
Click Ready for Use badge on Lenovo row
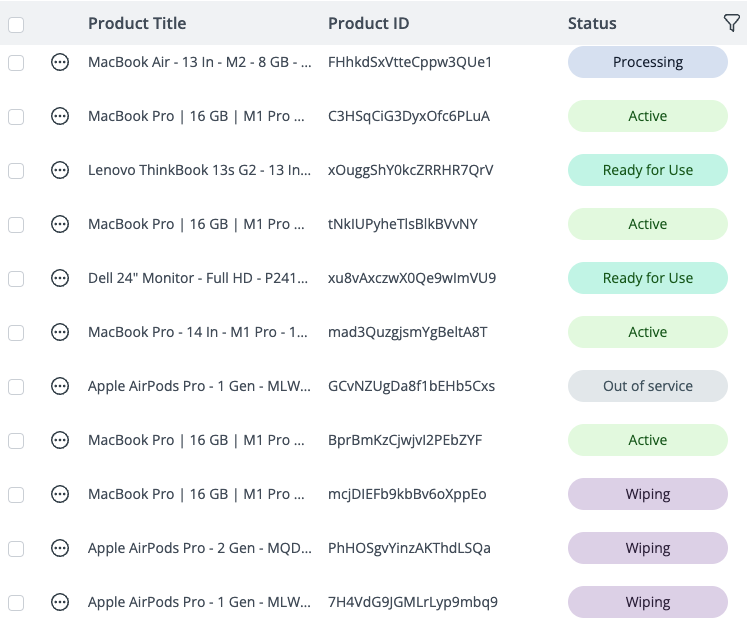pos(647,170)
